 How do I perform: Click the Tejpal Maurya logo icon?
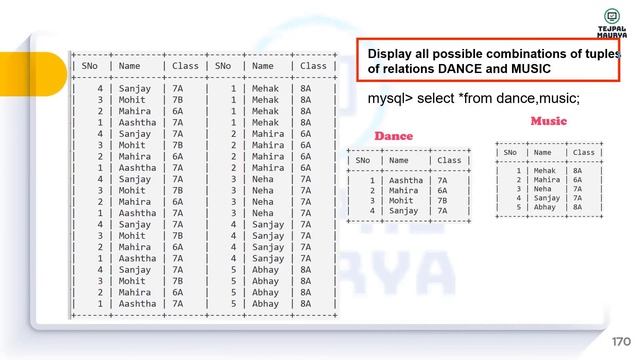click(611, 16)
